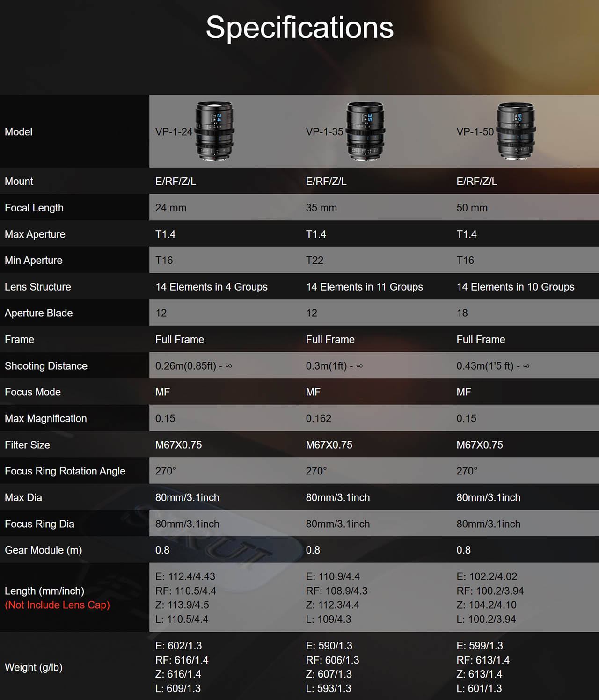
Task: Click the VP-1-35 lens product image
Action: (x=365, y=131)
